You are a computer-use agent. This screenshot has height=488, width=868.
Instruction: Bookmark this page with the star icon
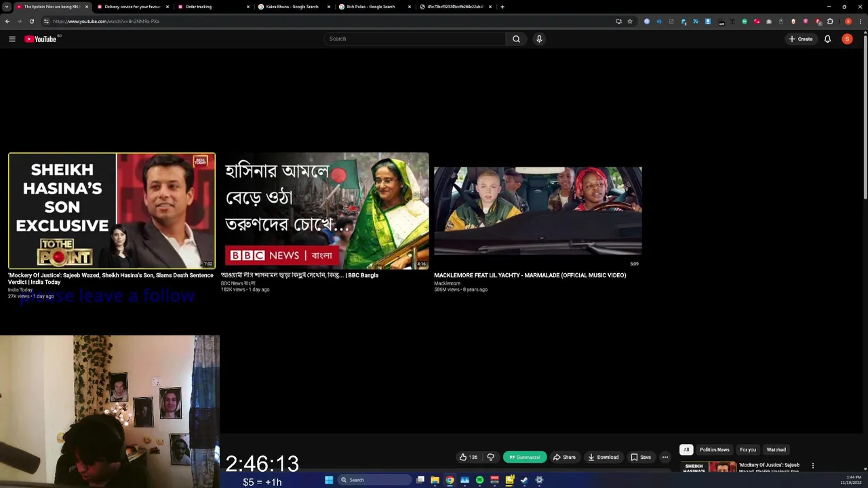pyautogui.click(x=630, y=21)
